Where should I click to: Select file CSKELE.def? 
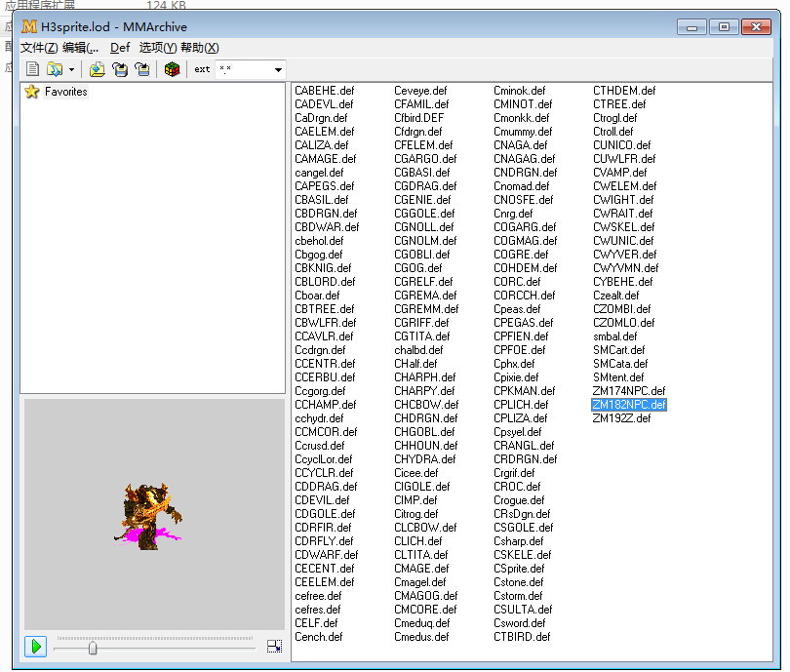pos(523,555)
